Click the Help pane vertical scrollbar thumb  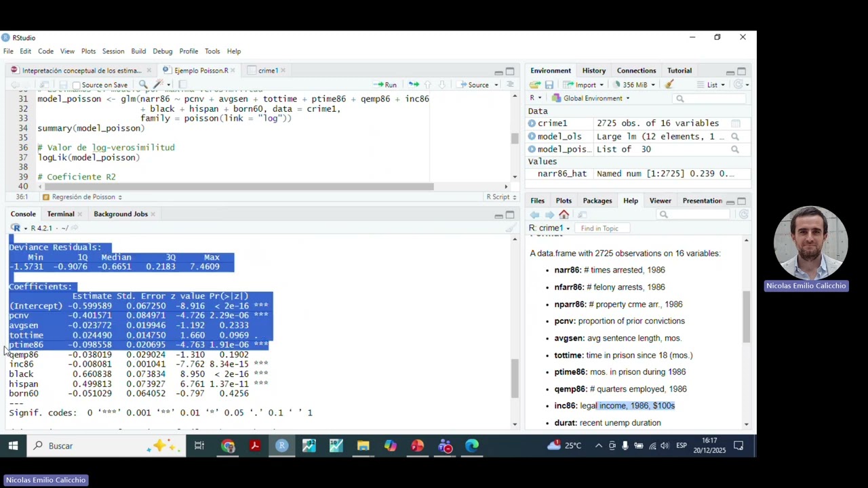pyautogui.click(x=747, y=317)
